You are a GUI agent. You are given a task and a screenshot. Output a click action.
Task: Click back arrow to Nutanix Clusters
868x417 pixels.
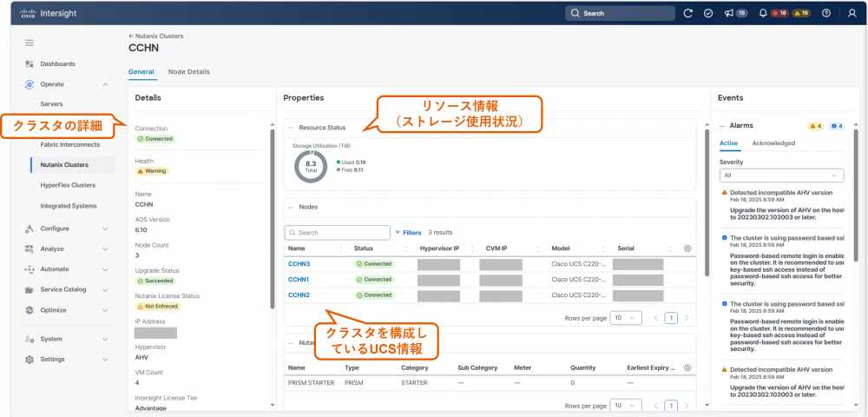coord(131,36)
